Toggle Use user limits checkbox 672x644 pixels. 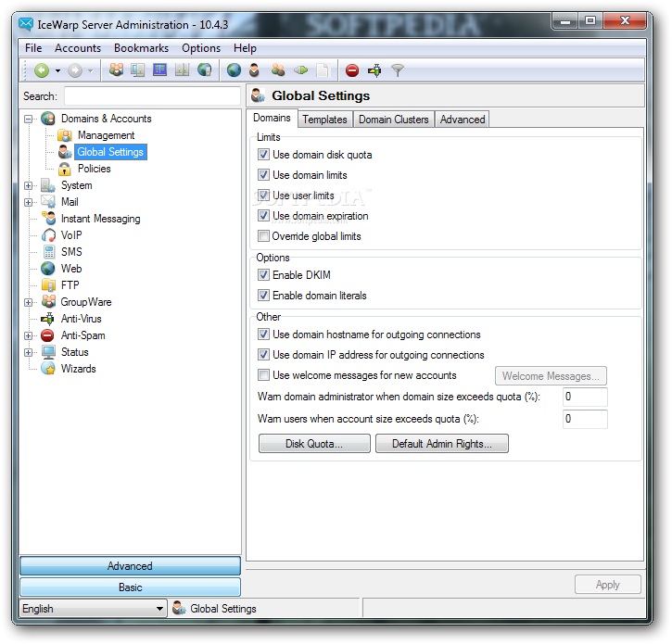pyautogui.click(x=263, y=196)
